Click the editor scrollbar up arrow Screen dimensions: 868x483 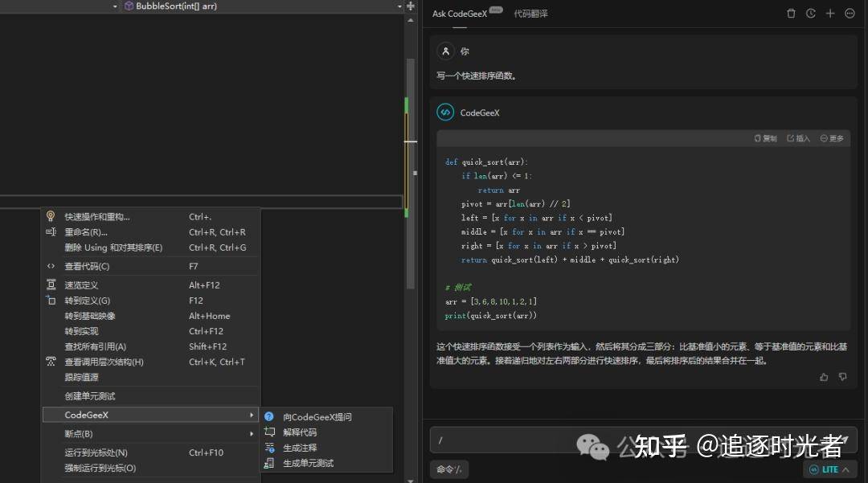coord(410,20)
